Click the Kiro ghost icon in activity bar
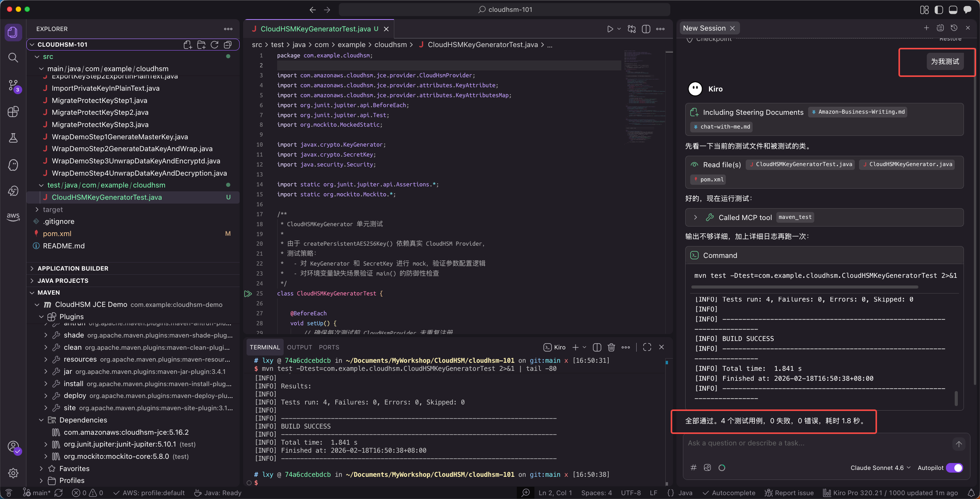Viewport: 980px width, 499px height. [x=13, y=165]
